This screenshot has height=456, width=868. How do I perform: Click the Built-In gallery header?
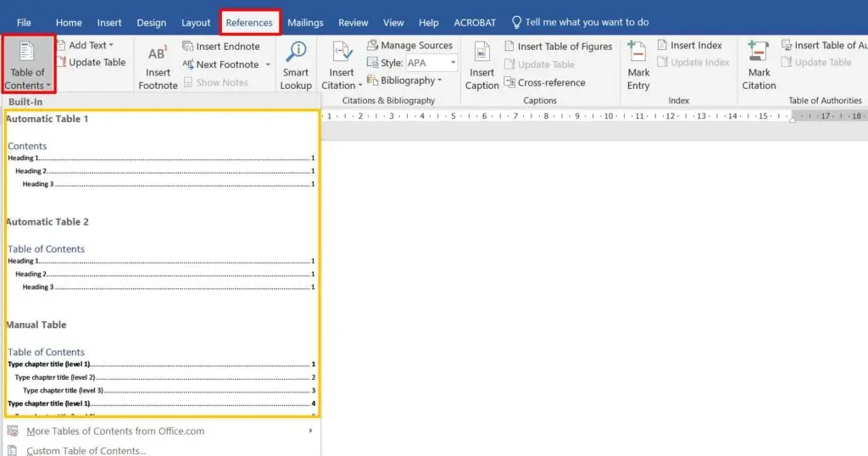162,102
